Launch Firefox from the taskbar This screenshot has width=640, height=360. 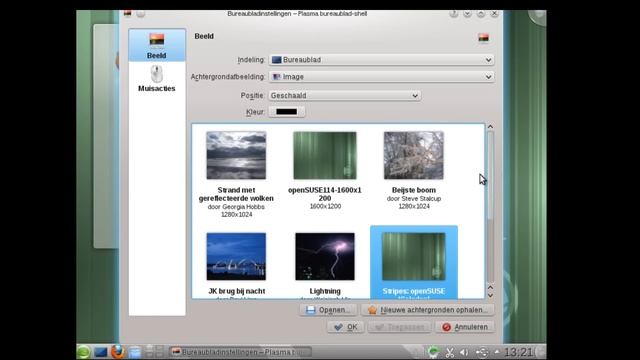click(118, 352)
